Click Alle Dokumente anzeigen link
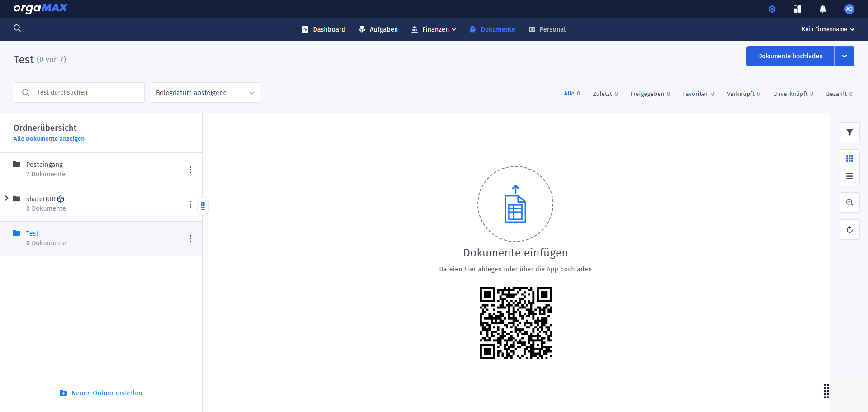 point(49,139)
